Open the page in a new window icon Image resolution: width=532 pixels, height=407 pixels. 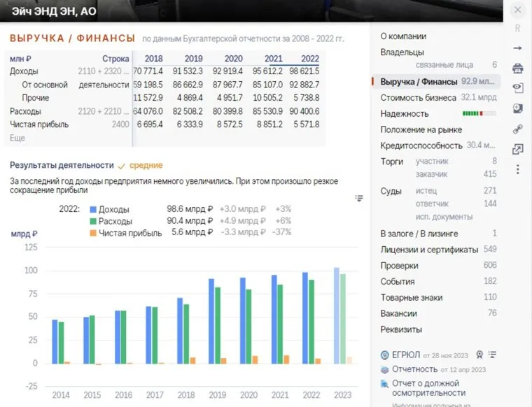pyautogui.click(x=517, y=149)
